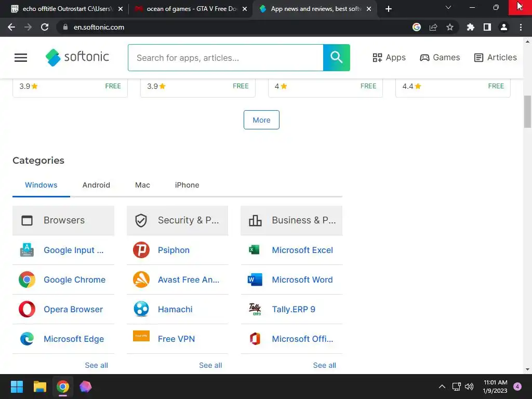Click the Chrome icon in taskbar
The image size is (532, 399).
coord(63,387)
